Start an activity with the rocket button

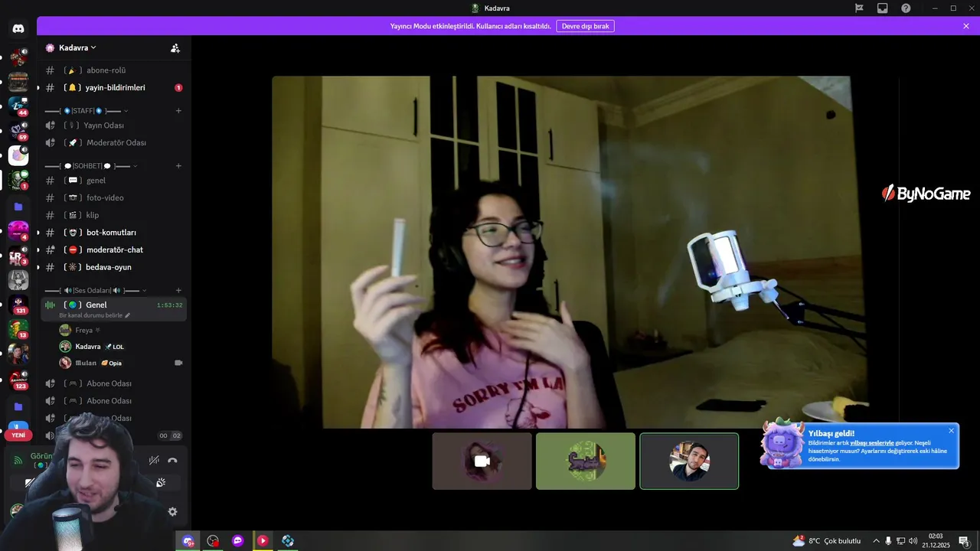161,483
